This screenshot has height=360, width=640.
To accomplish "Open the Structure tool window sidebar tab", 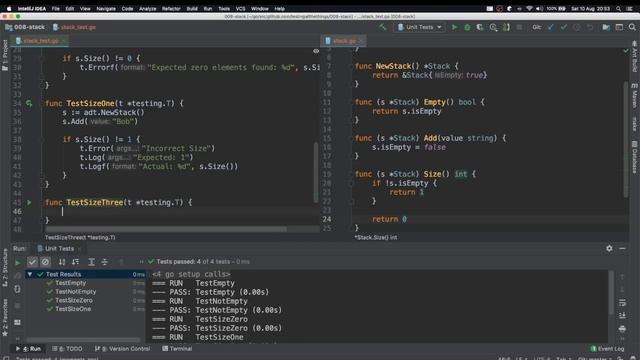I will click(x=5, y=267).
